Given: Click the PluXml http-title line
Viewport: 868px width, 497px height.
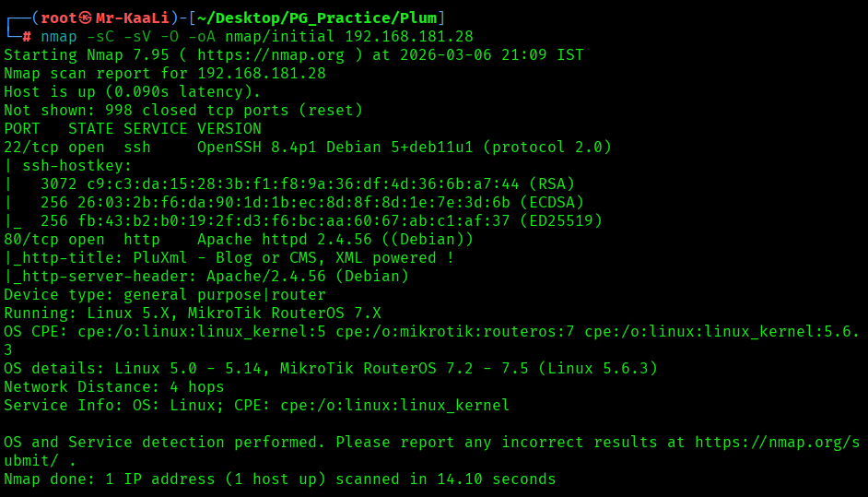Looking at the screenshot, I should tap(229, 257).
